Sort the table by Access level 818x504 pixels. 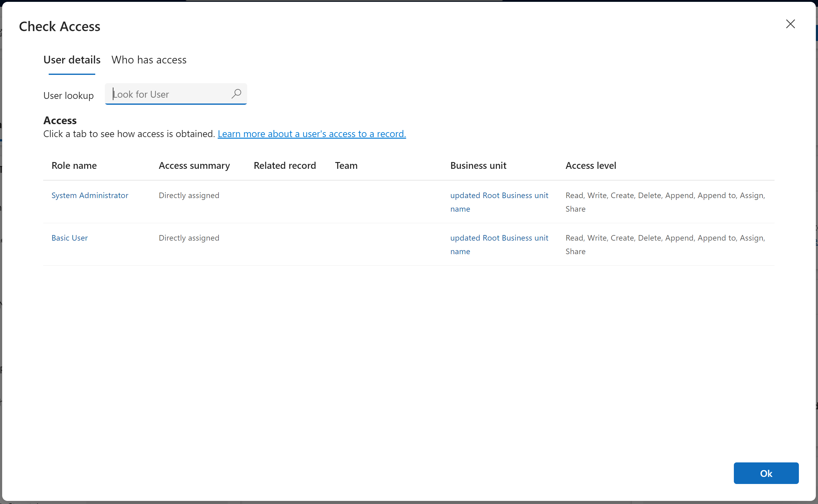(590, 165)
